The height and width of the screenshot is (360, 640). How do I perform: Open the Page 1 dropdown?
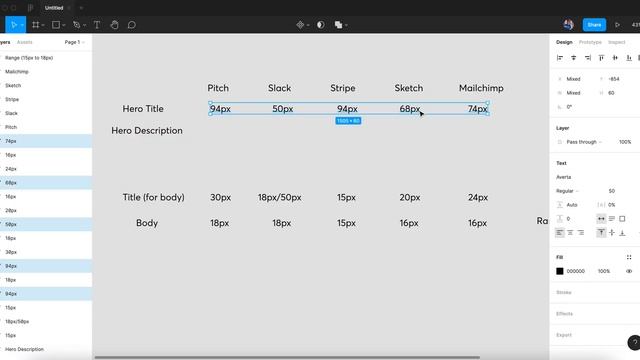[74, 42]
